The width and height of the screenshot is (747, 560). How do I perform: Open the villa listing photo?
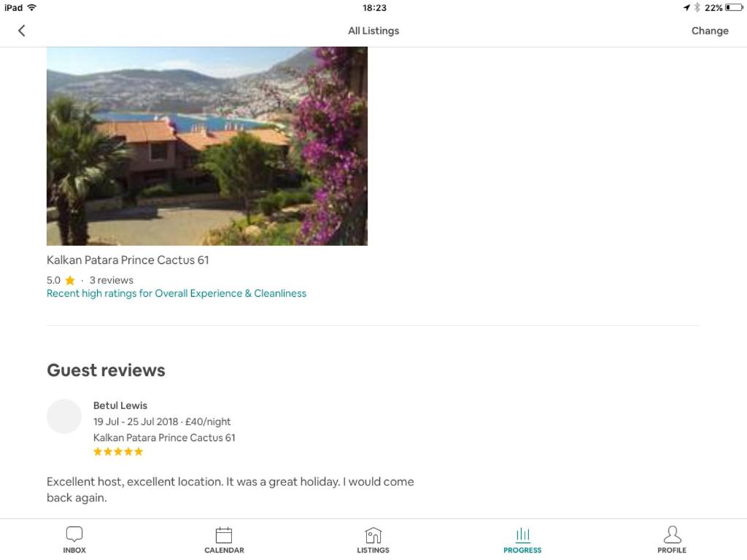point(206,146)
